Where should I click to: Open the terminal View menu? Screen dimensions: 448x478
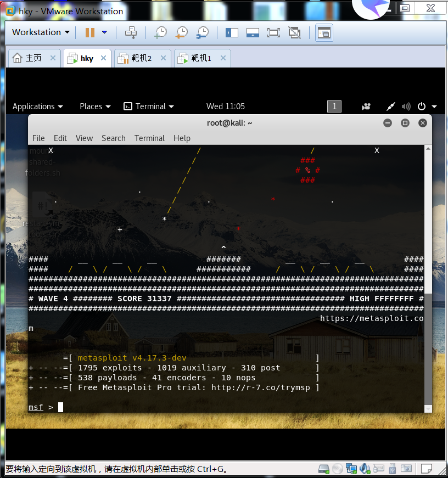84,138
